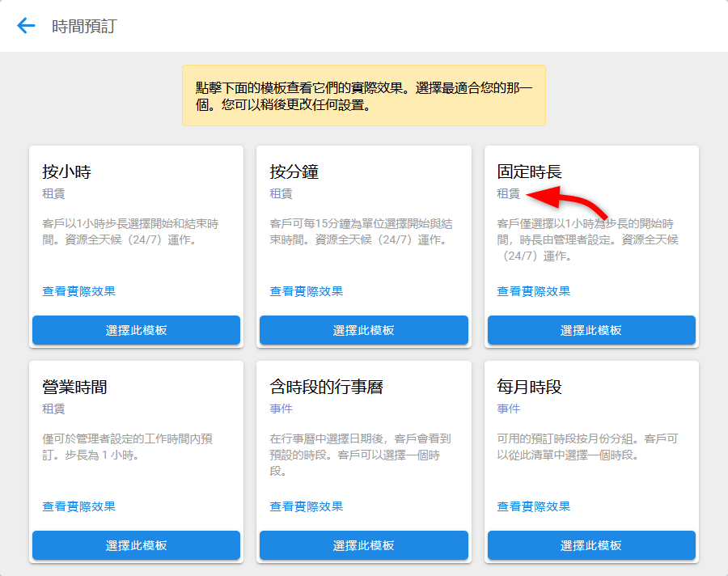The width and height of the screenshot is (728, 576).
Task: Click the 固定時長 card title
Action: click(x=529, y=172)
